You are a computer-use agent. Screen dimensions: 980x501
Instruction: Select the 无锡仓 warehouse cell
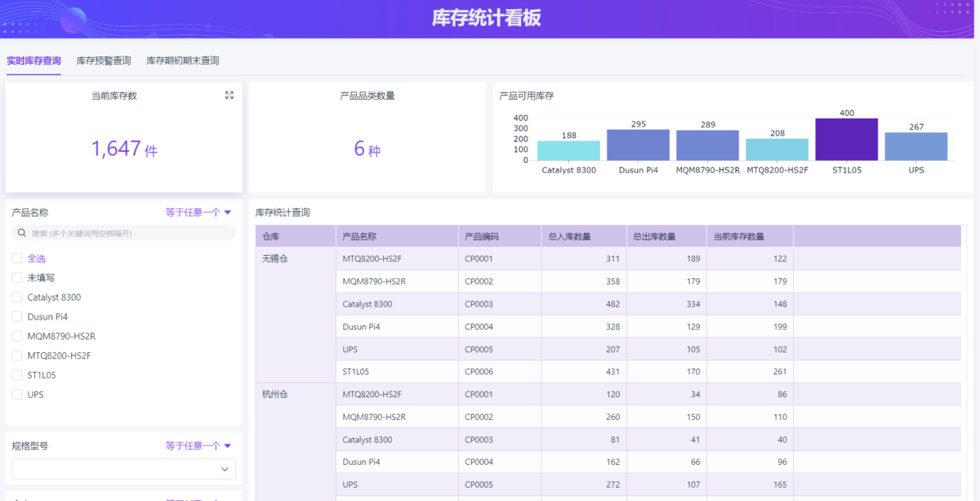296,315
